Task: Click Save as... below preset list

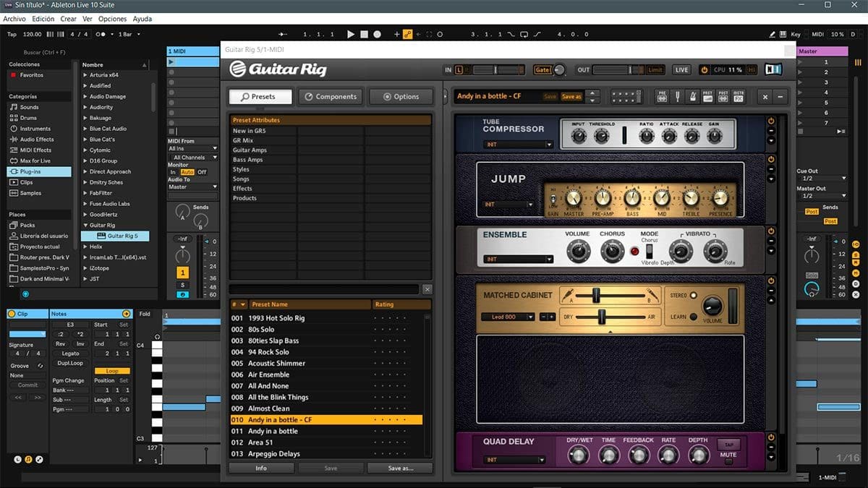Action: coord(401,468)
